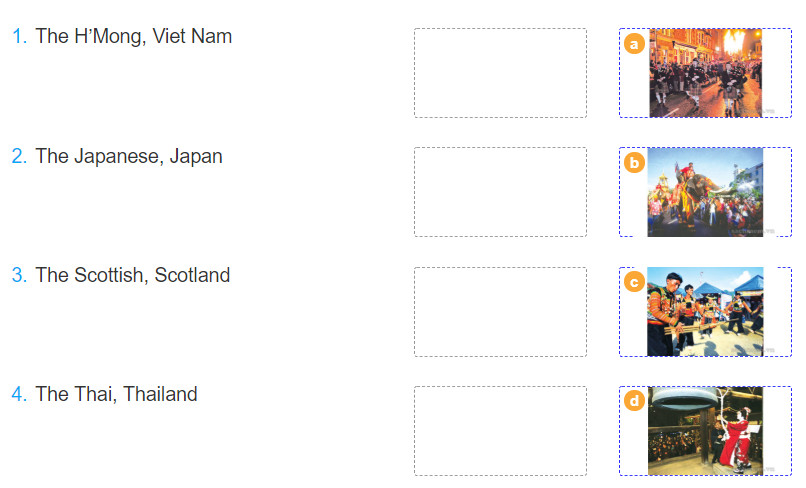
Task: Click the empty answer box for H'Mong
Action: 500,73
